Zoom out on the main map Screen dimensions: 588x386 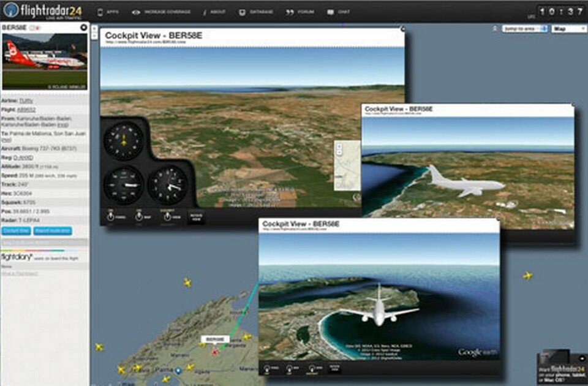[x=94, y=36]
